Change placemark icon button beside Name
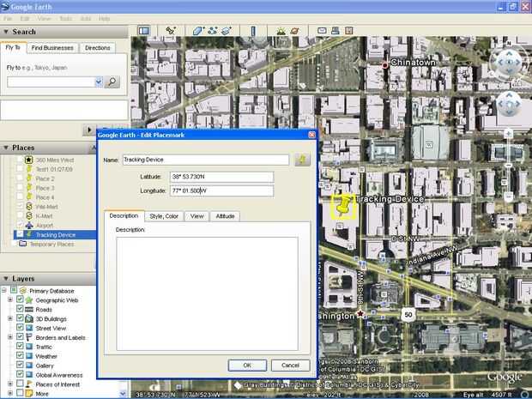532x399 pixels. pos(302,159)
